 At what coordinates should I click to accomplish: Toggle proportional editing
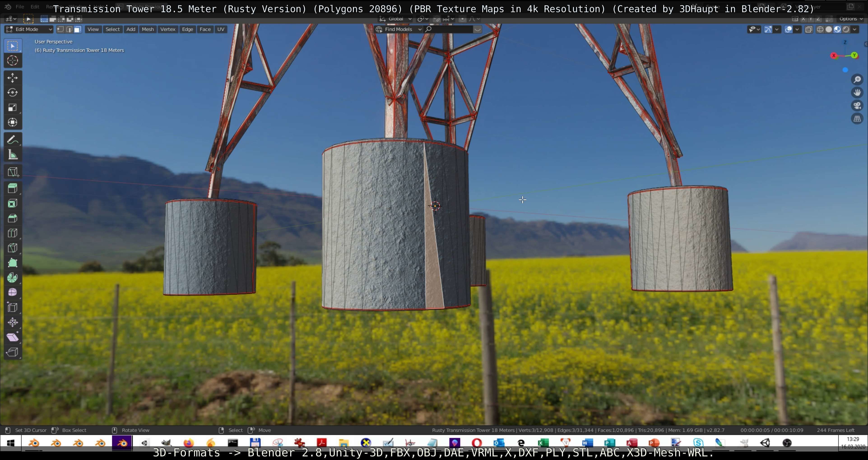point(462,19)
